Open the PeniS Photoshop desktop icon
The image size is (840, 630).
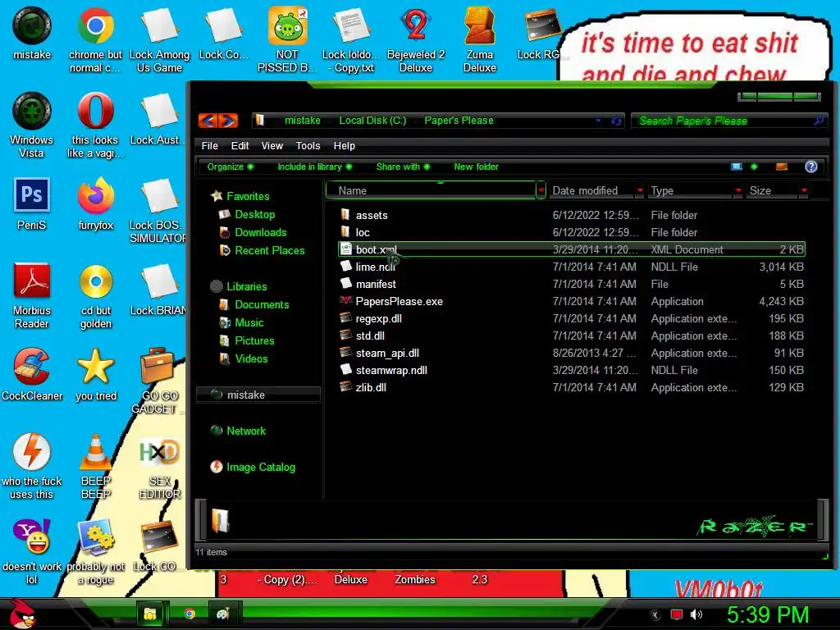coord(32,204)
